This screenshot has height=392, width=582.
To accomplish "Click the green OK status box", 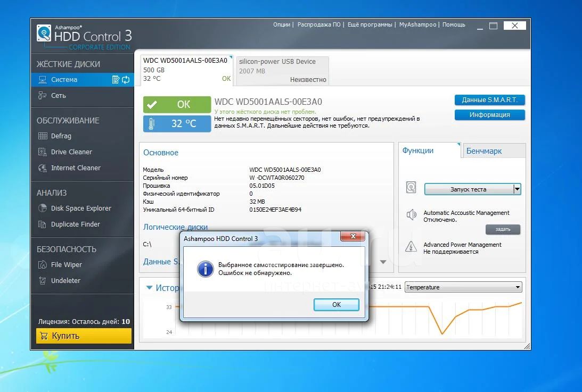I will point(177,105).
